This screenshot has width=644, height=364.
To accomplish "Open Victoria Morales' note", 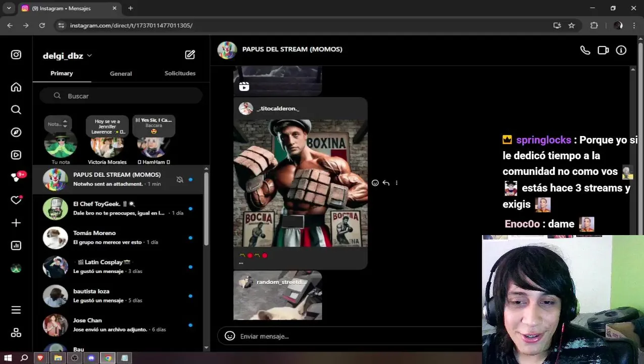I will (x=107, y=141).
